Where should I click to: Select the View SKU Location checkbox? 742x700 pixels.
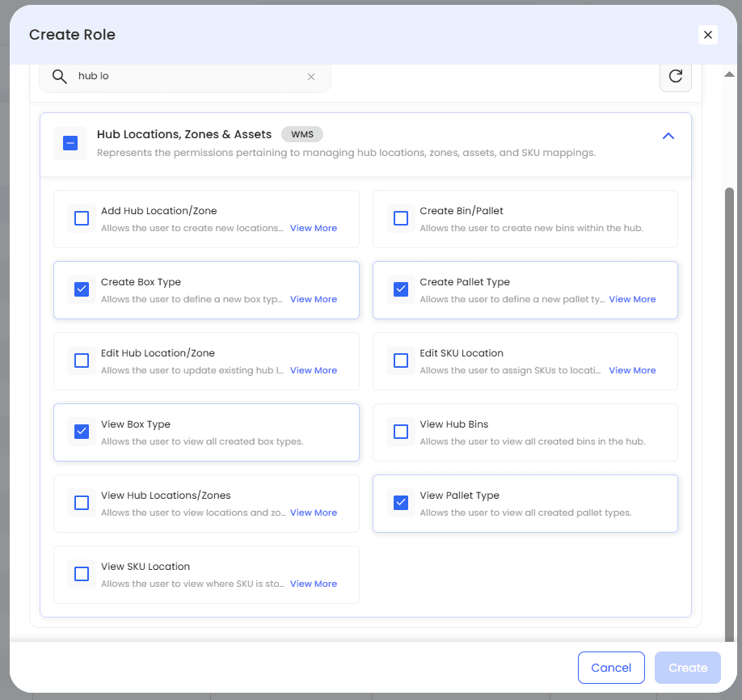tap(82, 574)
